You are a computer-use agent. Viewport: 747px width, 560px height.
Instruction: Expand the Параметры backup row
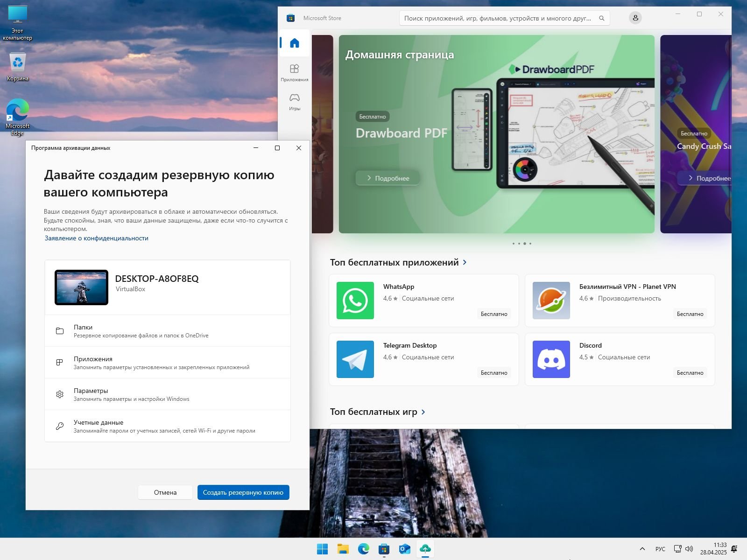168,394
